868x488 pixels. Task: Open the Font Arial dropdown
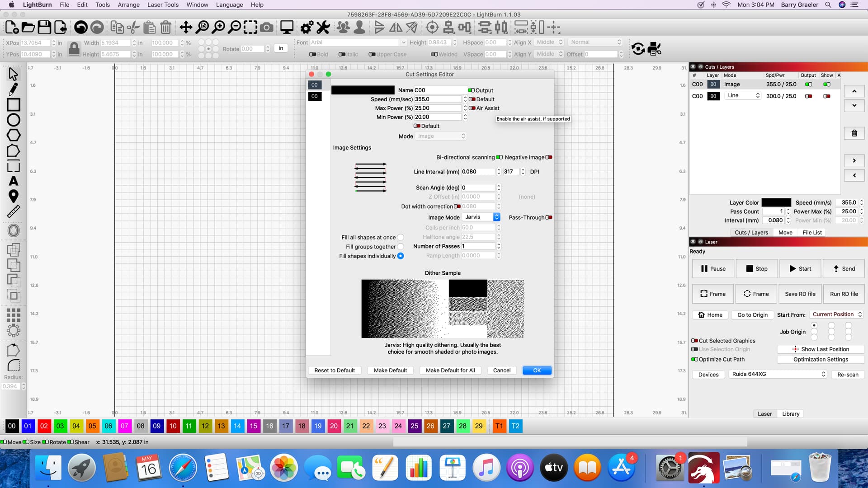pyautogui.click(x=358, y=42)
